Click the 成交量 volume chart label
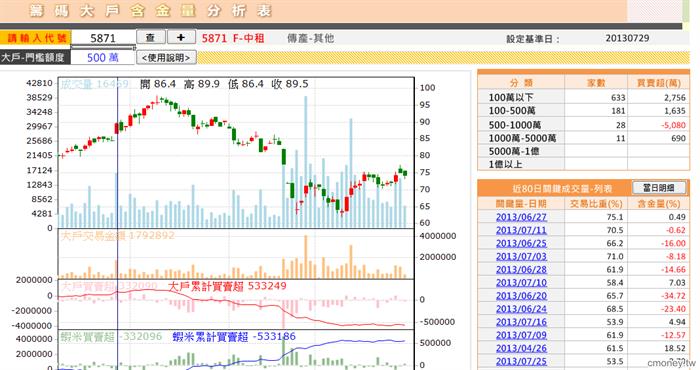700x370 pixels. click(94, 84)
